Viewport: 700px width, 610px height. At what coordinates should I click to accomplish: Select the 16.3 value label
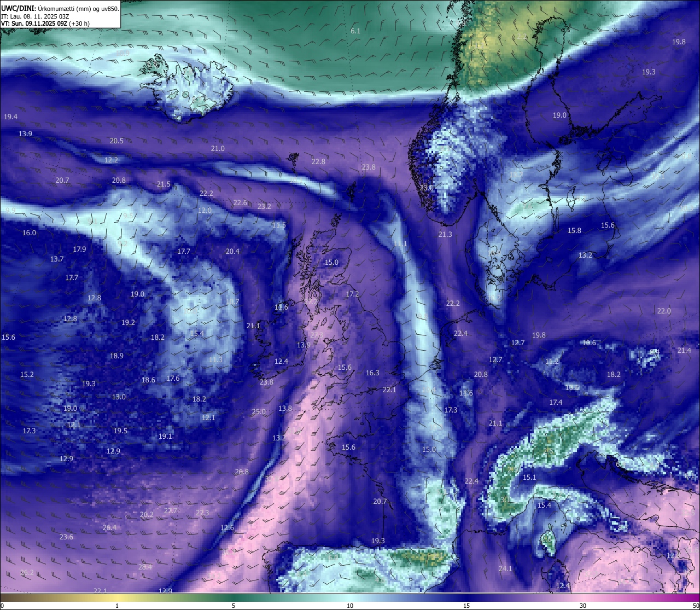pos(372,373)
